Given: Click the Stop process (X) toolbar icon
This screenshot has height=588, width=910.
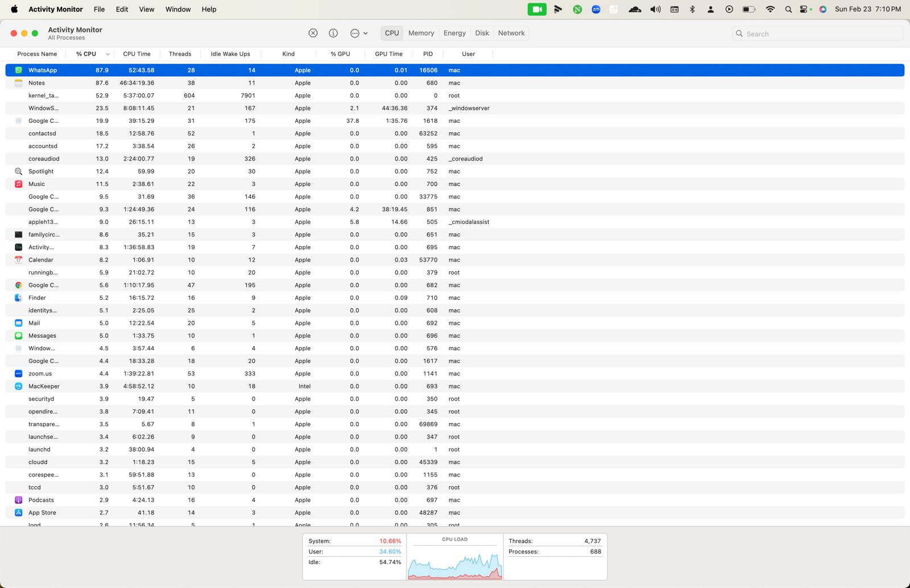Looking at the screenshot, I should tap(313, 33).
